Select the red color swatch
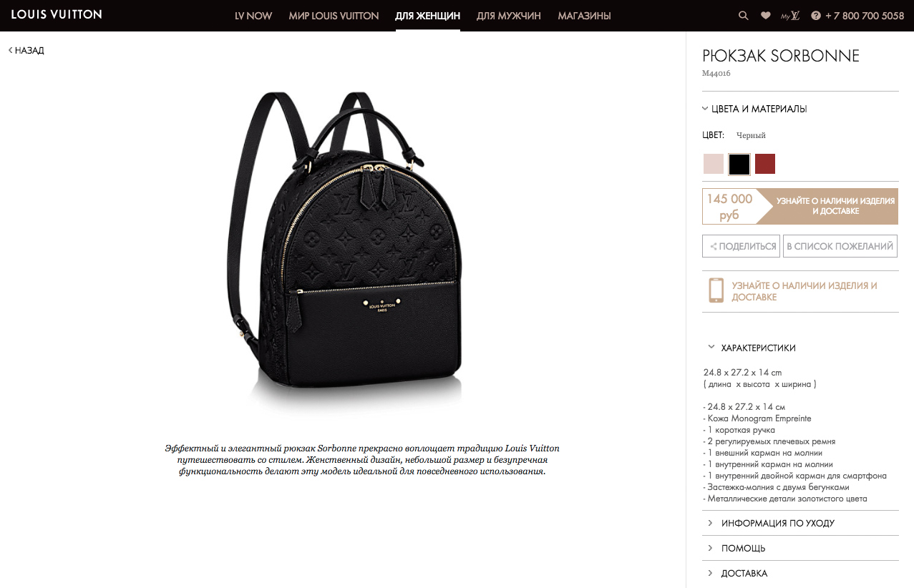 (x=765, y=164)
